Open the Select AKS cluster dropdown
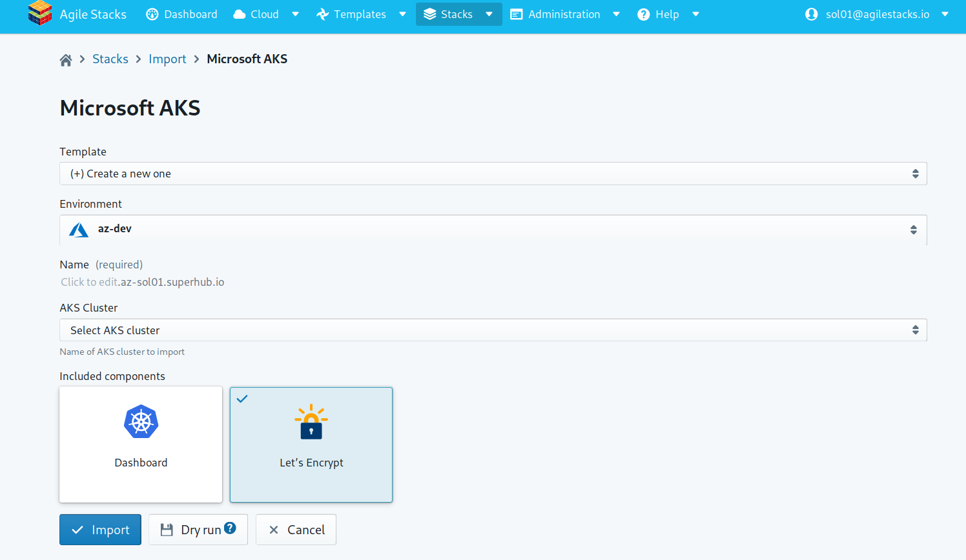 493,330
